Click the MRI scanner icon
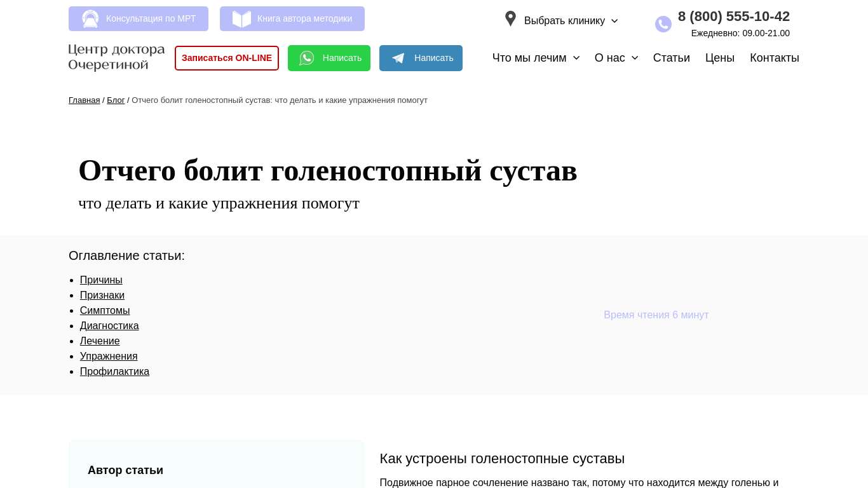 pyautogui.click(x=90, y=19)
